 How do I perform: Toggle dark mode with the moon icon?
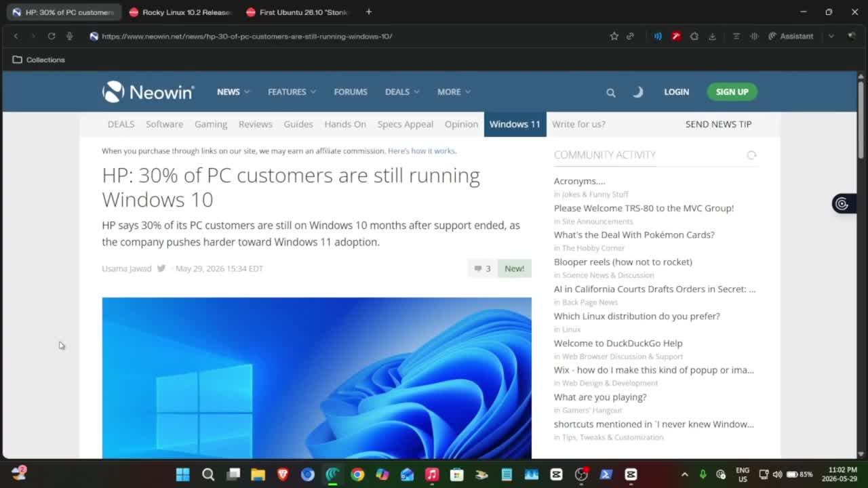637,91
